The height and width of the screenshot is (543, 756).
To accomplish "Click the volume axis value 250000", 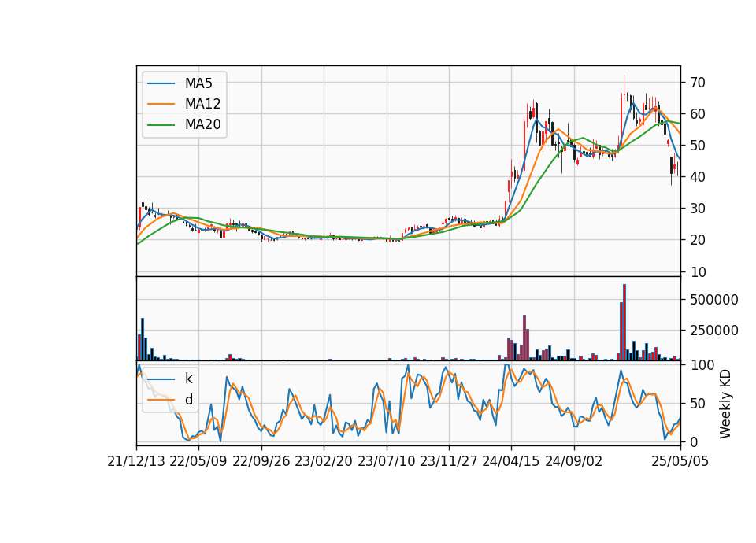I will [x=714, y=331].
